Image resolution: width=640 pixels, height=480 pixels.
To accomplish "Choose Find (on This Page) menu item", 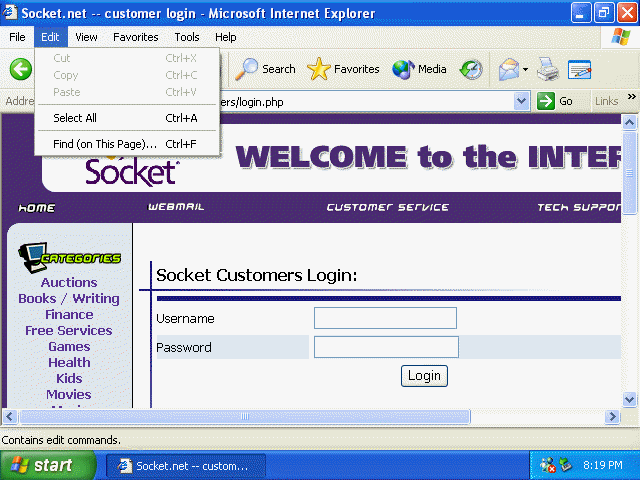I will pyautogui.click(x=127, y=144).
